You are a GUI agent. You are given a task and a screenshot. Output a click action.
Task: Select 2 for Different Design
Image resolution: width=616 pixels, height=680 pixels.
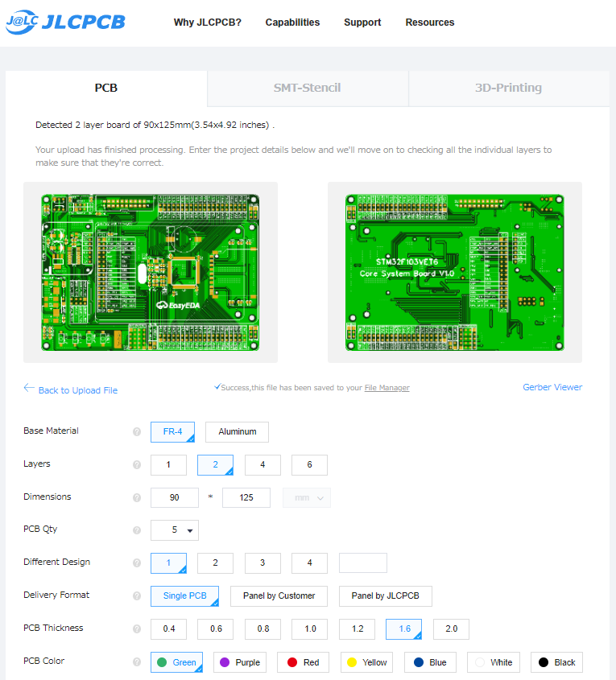[x=216, y=563]
